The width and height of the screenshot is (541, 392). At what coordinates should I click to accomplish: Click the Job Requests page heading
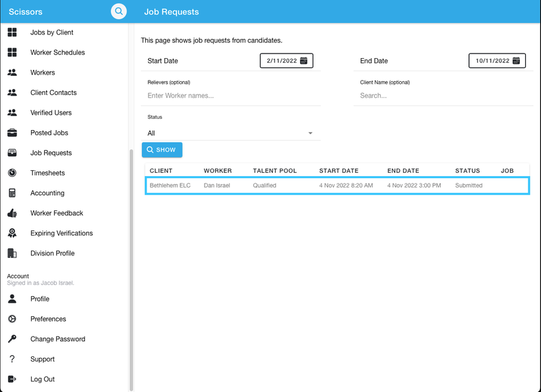coord(172,12)
